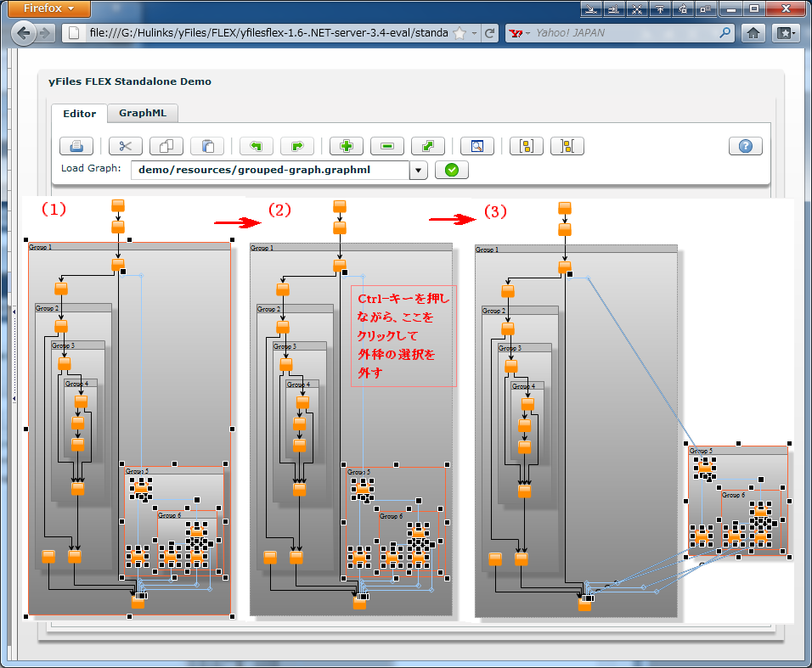Viewport: 812px width, 668px height.
Task: Cut selection with the scissors icon
Action: pyautogui.click(x=126, y=147)
